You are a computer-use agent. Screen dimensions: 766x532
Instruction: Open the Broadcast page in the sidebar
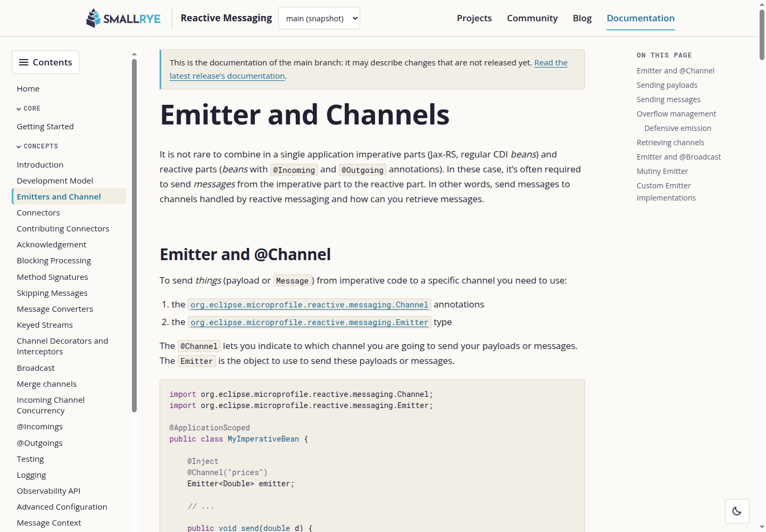coord(36,368)
